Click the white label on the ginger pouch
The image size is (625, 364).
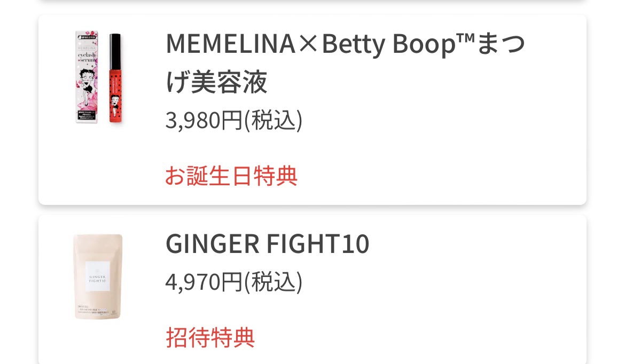point(98,276)
